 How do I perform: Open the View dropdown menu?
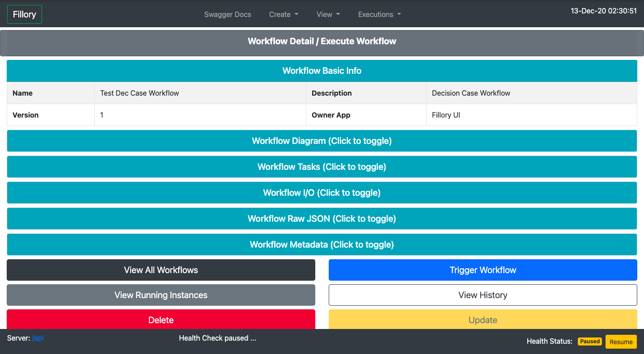tap(328, 14)
